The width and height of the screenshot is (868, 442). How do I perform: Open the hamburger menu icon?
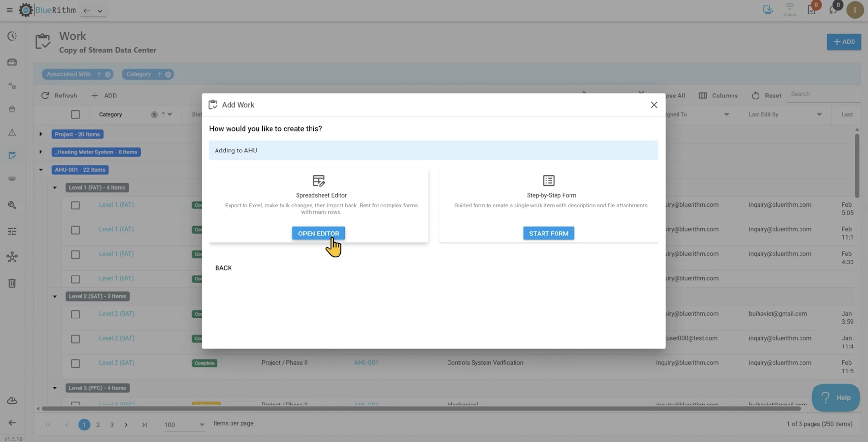tap(9, 10)
